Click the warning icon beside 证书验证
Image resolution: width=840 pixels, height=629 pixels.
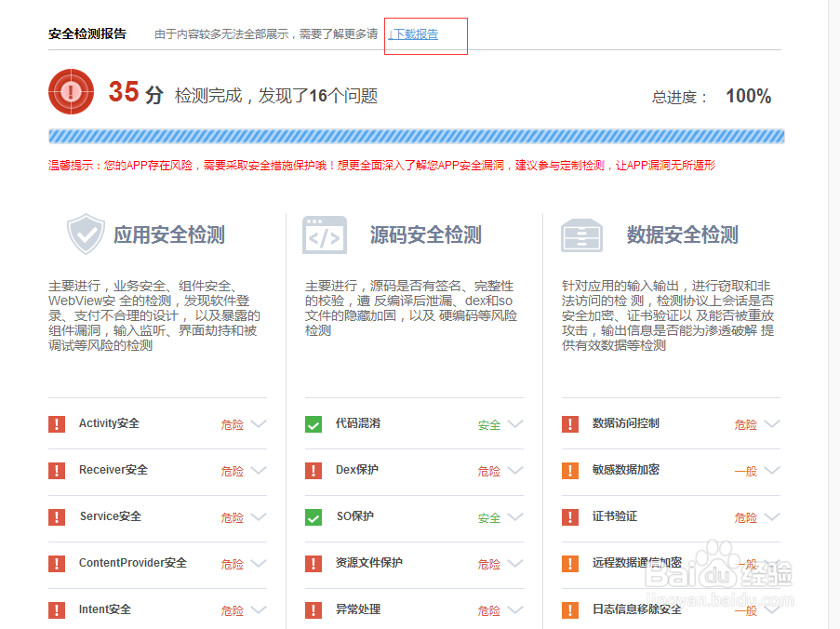pos(570,516)
